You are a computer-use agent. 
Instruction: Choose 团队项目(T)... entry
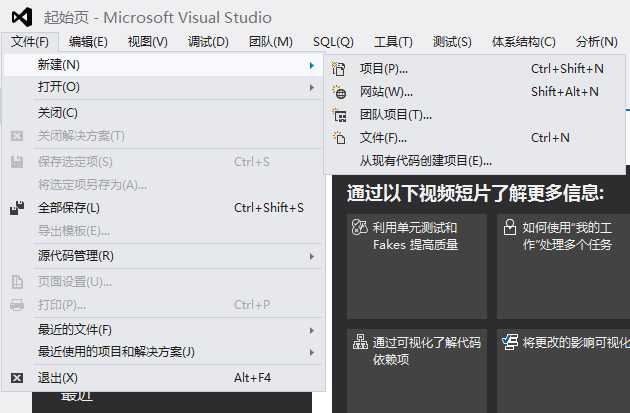[476, 115]
